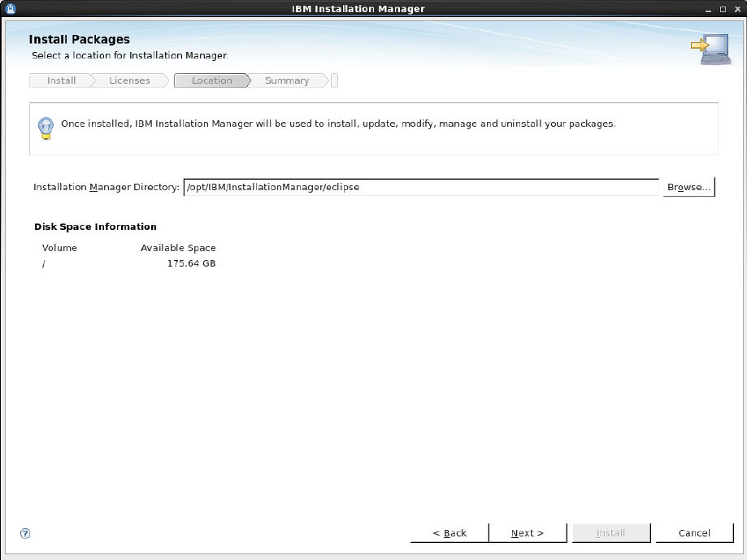Click the Installation Manager Directory label
The image size is (747, 560).
coord(106,187)
